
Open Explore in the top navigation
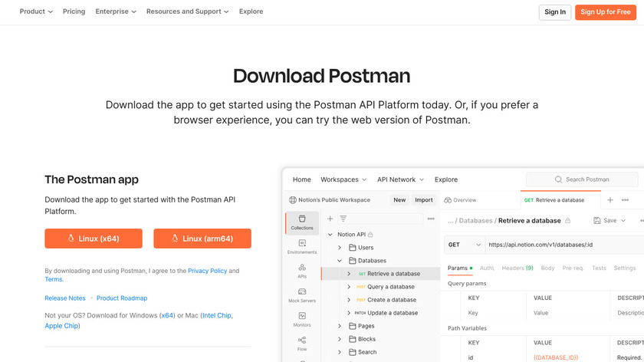click(251, 12)
